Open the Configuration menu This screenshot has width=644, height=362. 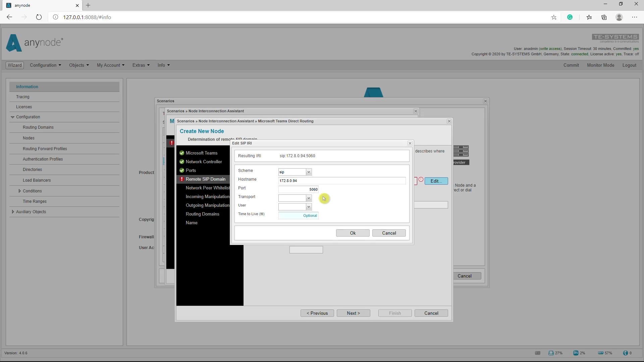[45, 65]
